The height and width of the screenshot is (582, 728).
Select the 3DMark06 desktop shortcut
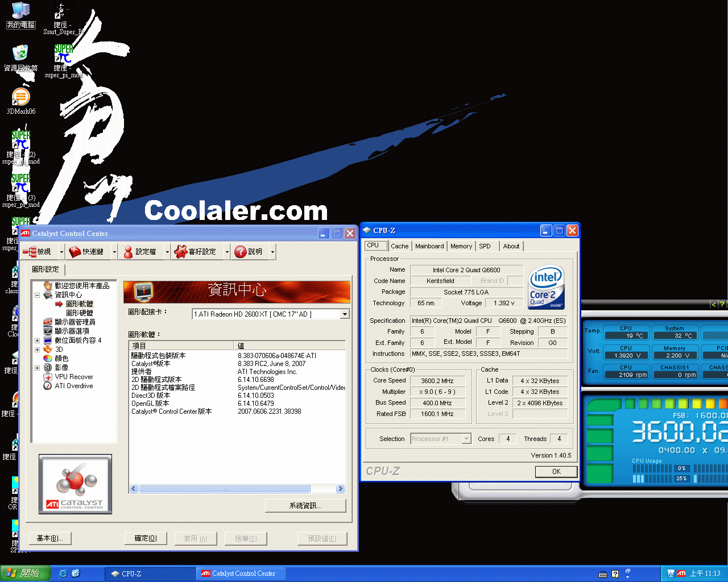coord(21,101)
